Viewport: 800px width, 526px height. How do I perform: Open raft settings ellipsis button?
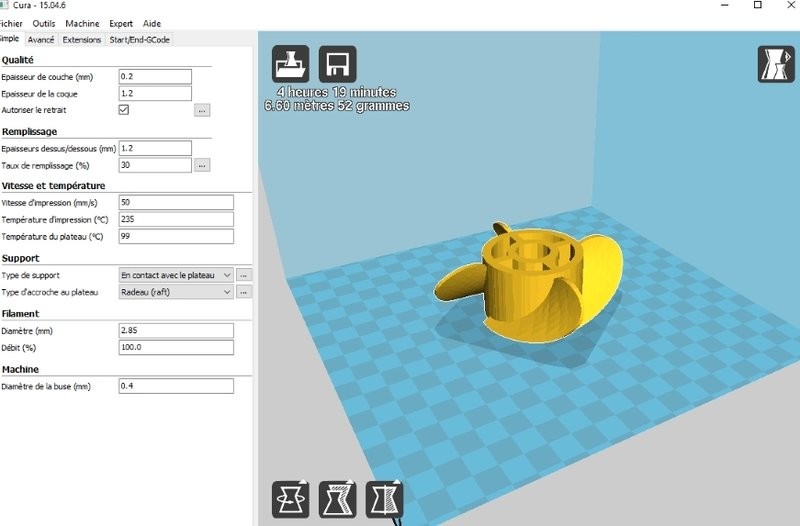(244, 292)
